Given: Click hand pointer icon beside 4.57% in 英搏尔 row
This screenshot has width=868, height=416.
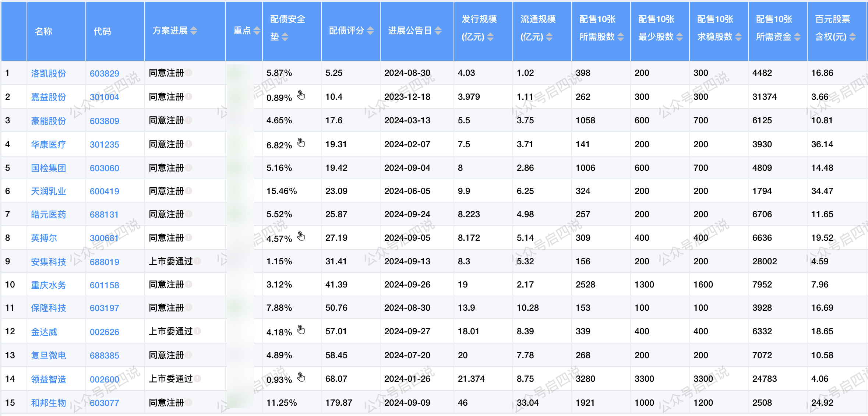Looking at the screenshot, I should pyautogui.click(x=301, y=236).
